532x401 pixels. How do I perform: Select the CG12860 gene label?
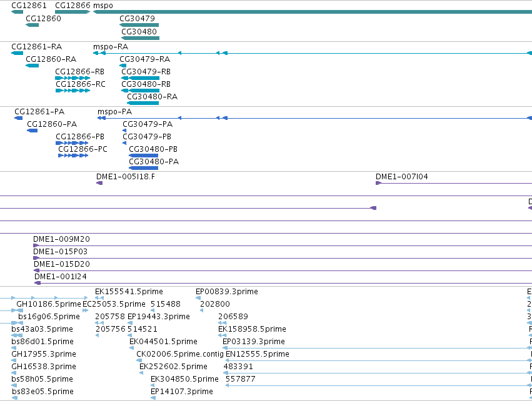pos(43,18)
